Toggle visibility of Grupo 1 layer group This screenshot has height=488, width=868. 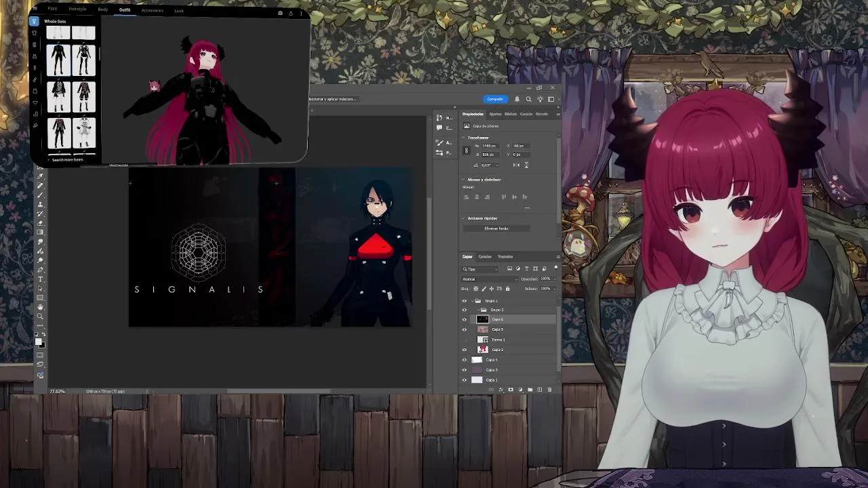pos(465,301)
